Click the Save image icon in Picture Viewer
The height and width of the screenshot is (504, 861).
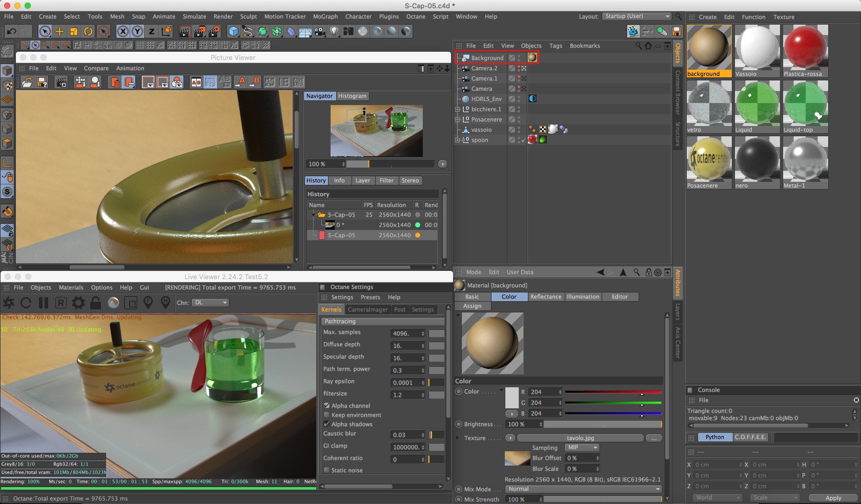pos(43,82)
